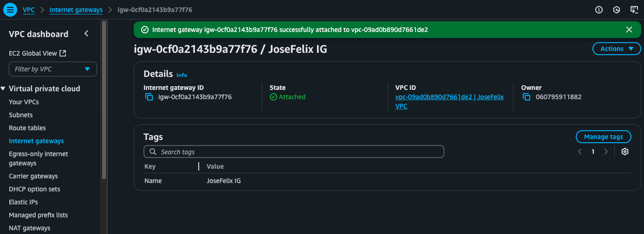This screenshot has height=234, width=644.
Task: Open the Filter by VPC dropdown
Action: click(53, 69)
